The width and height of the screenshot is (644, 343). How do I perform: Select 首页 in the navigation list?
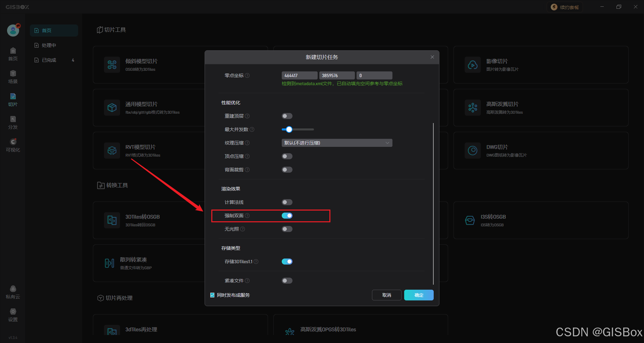click(54, 31)
